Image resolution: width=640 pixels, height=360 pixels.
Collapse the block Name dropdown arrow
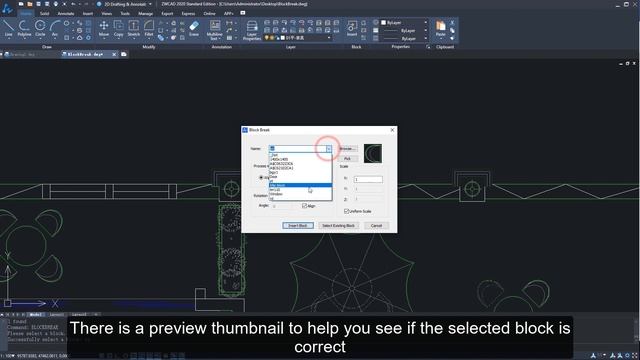click(x=329, y=149)
